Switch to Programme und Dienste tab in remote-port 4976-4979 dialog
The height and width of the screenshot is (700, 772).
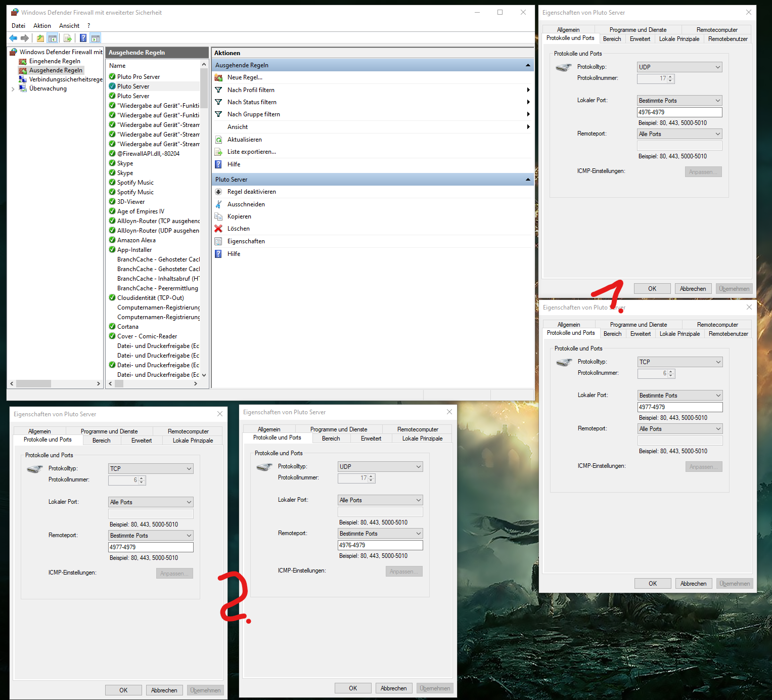tap(339, 429)
